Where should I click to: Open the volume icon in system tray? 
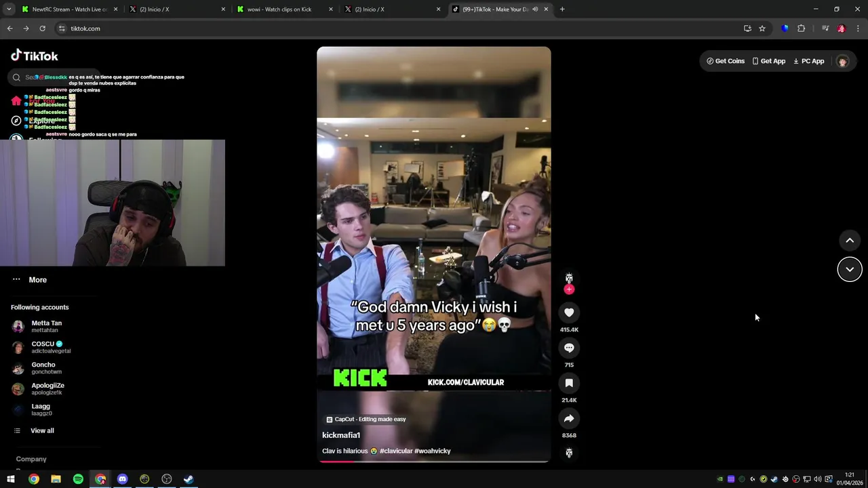[818, 479]
